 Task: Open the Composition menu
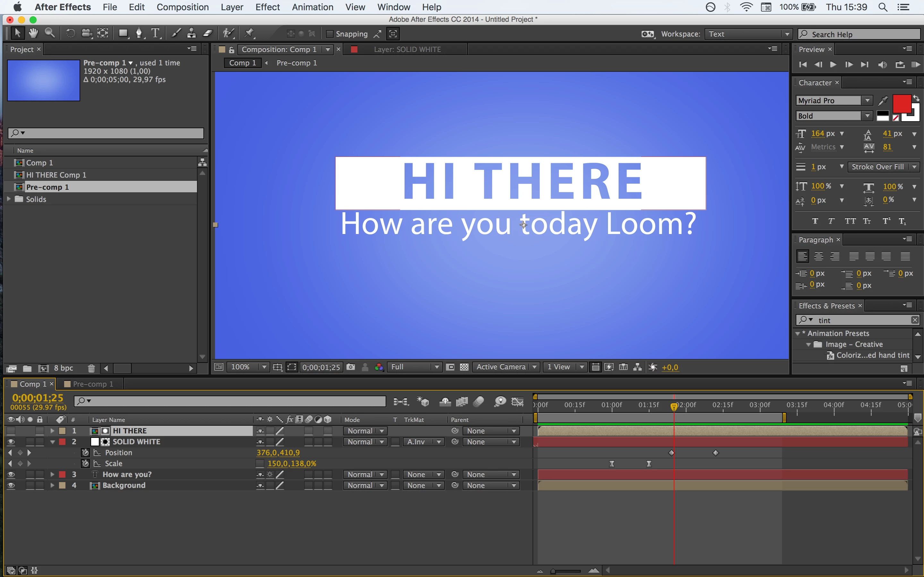pyautogui.click(x=183, y=7)
